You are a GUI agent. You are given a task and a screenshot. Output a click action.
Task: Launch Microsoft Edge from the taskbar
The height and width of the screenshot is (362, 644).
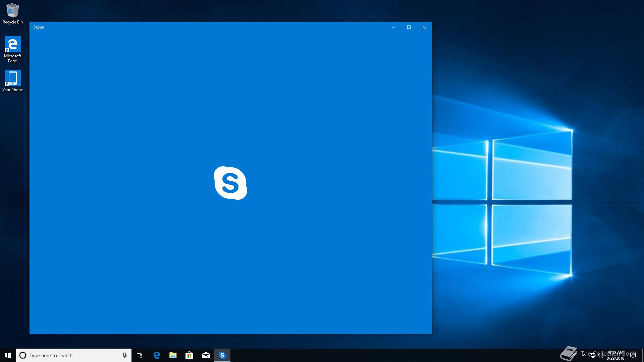click(157, 355)
